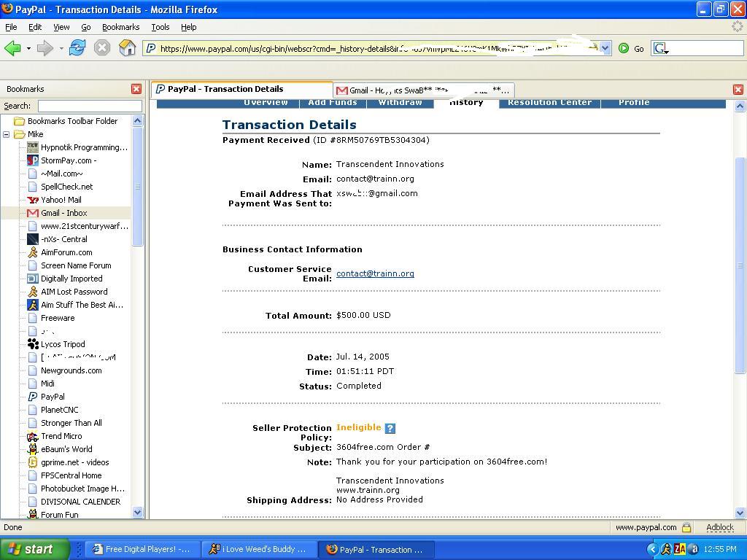This screenshot has height=560, width=747.
Task: Go to PayPal Profile tab
Action: [634, 104]
